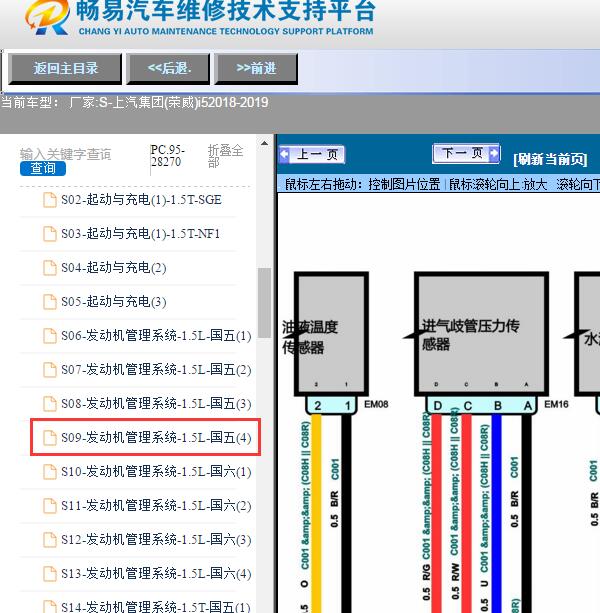This screenshot has width=600, height=613.
Task: Click EM08 connector label
Action: (x=376, y=404)
